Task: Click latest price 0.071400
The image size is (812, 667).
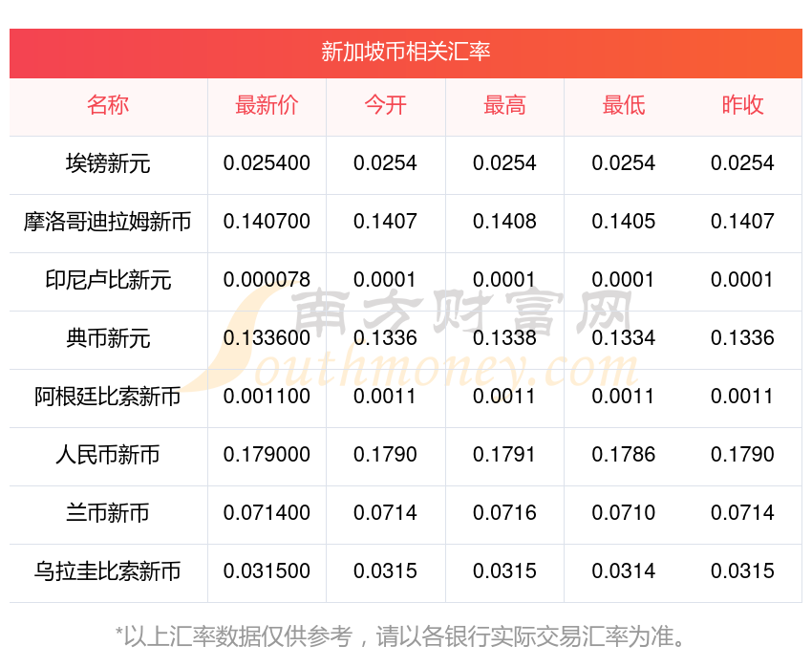Action: tap(267, 513)
